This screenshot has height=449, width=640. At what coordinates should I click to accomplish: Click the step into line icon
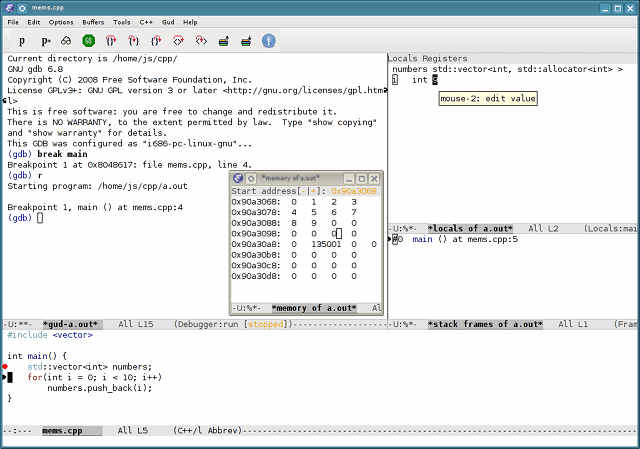(x=133, y=41)
